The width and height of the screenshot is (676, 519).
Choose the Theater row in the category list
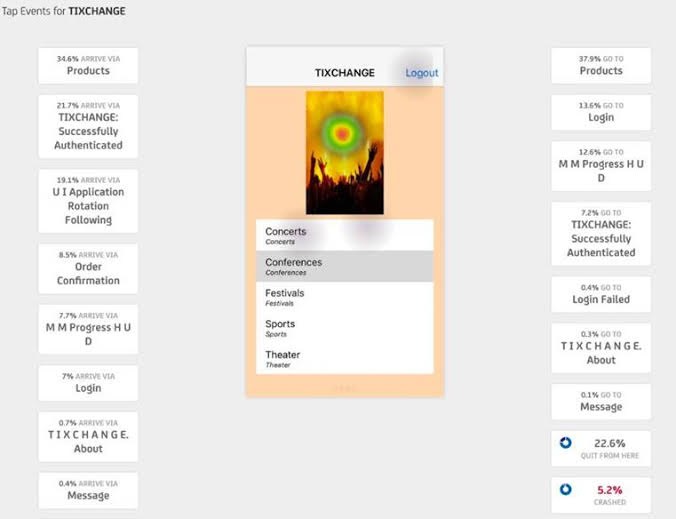click(344, 359)
